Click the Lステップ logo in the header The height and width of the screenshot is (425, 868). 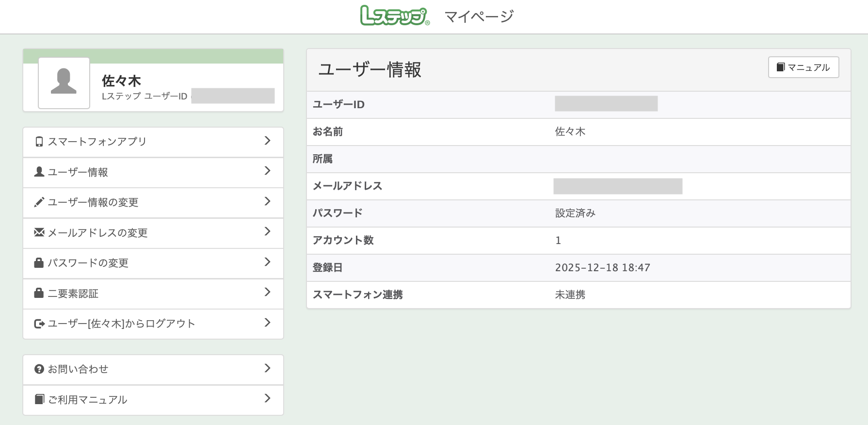[394, 15]
